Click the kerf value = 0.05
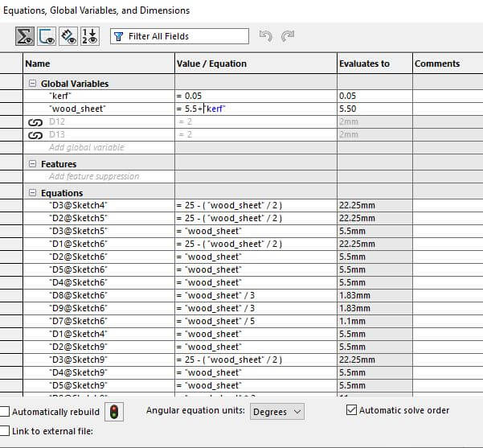483x448 pixels. 256,96
